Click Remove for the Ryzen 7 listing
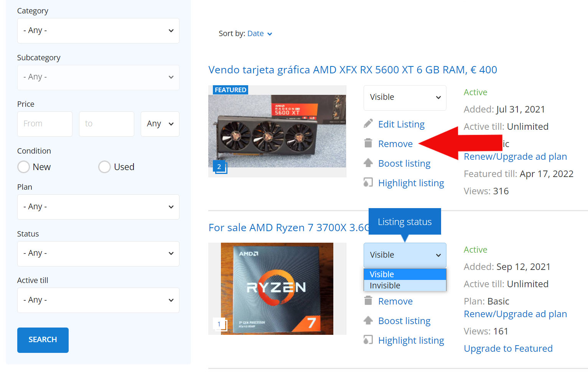Image resolution: width=588 pixels, height=374 pixels. 395,301
